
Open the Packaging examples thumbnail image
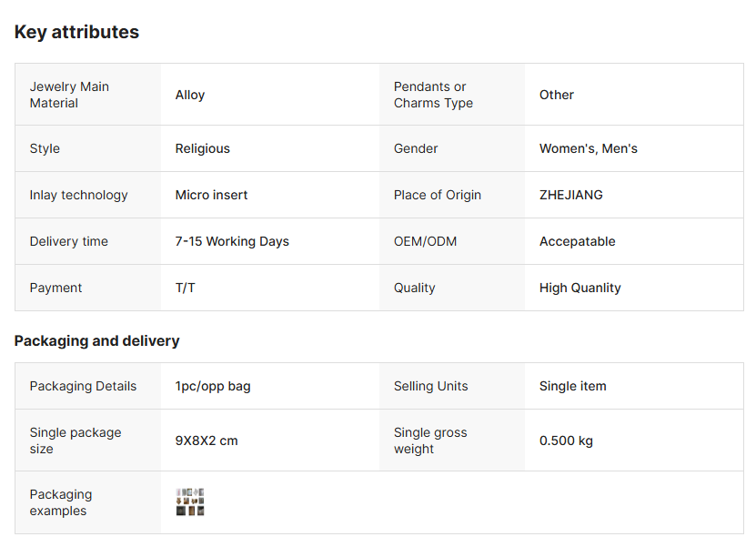pyautogui.click(x=189, y=502)
